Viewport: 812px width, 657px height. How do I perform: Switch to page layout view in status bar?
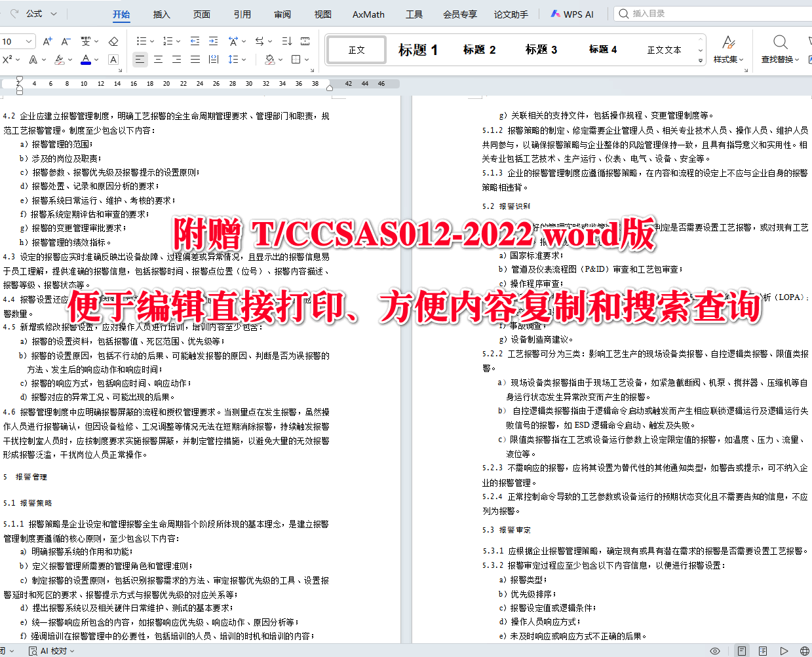pyautogui.click(x=742, y=651)
